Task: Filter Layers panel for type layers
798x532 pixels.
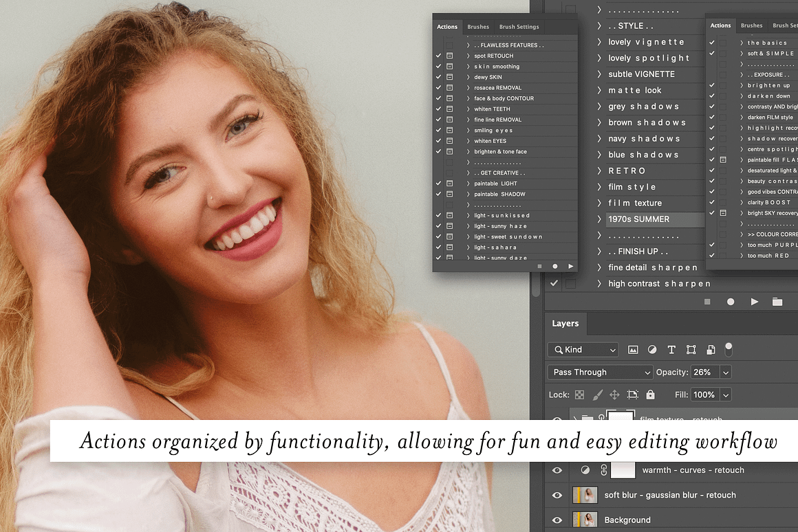Action: (671, 350)
